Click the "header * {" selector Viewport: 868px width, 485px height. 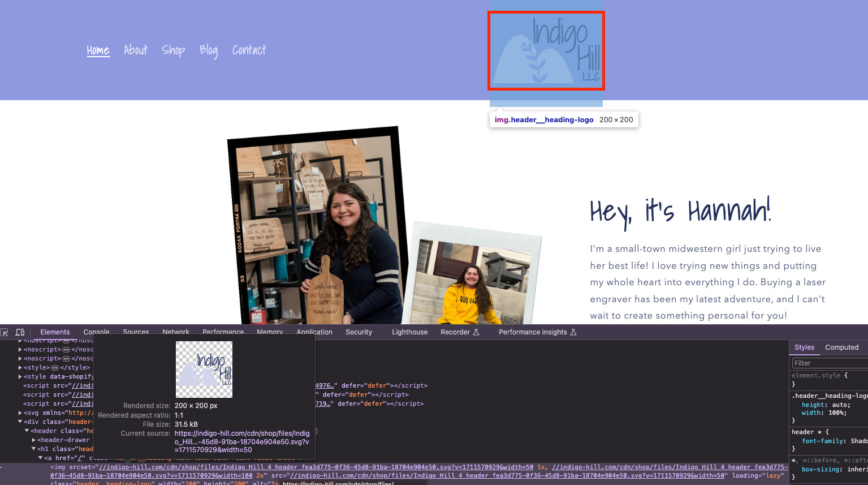(x=810, y=432)
